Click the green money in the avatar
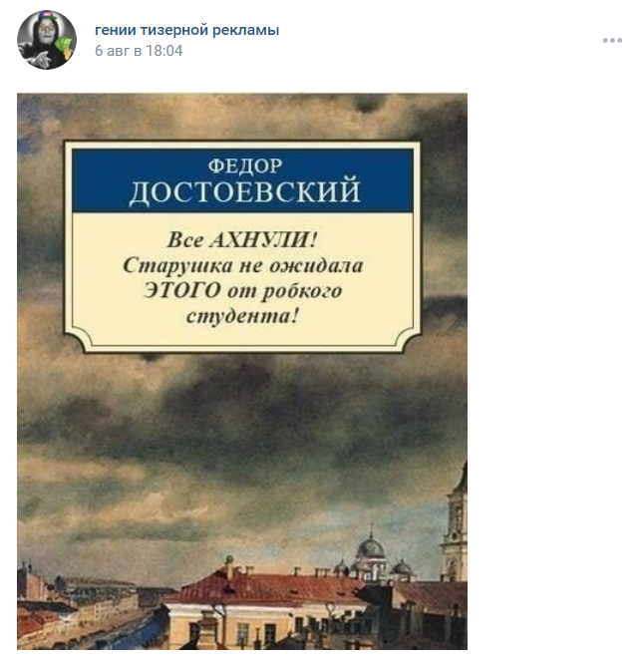 click(x=65, y=46)
